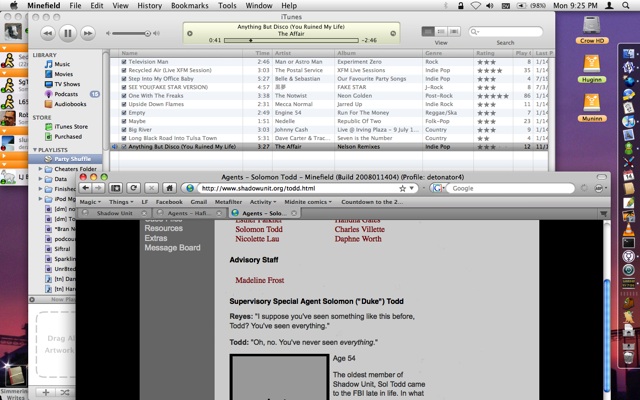The image size is (640, 400).
Task: Close the Agents – Solo... tab
Action: [294, 213]
